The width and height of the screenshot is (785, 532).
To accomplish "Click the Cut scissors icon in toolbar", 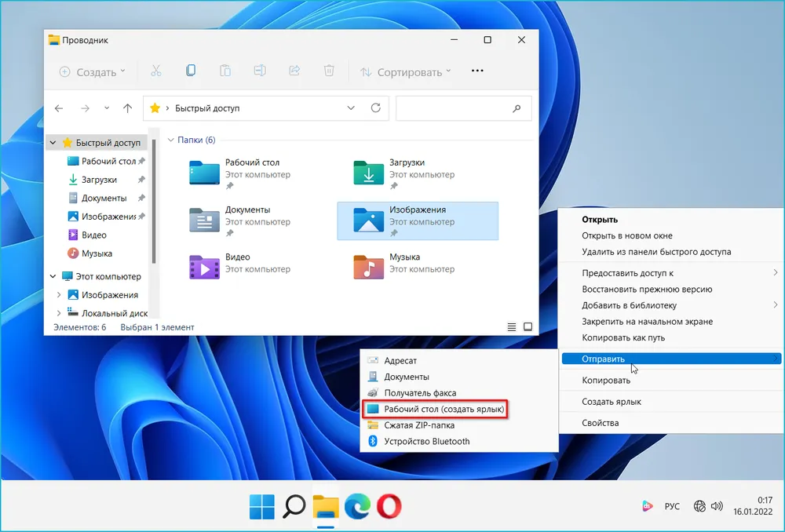I will tap(155, 71).
